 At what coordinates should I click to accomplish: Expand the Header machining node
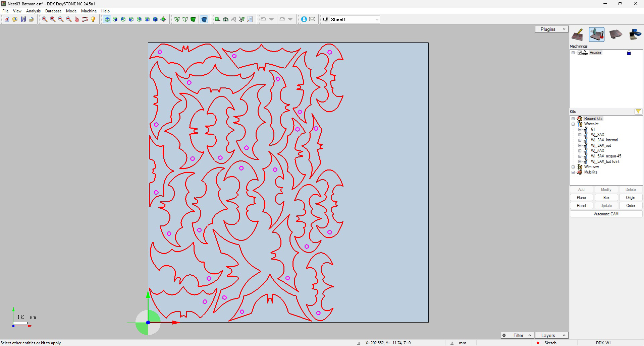pyautogui.click(x=573, y=53)
